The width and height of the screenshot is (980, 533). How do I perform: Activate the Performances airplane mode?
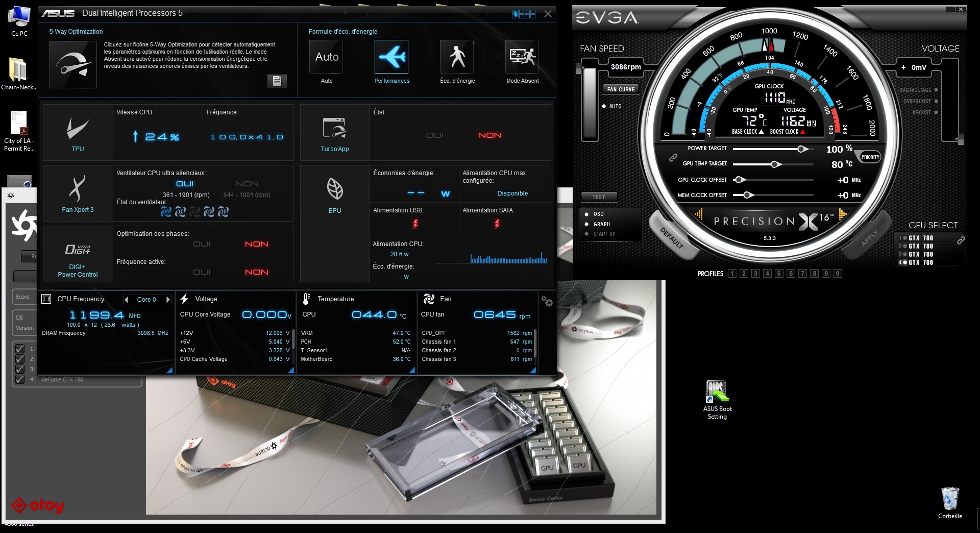(391, 57)
